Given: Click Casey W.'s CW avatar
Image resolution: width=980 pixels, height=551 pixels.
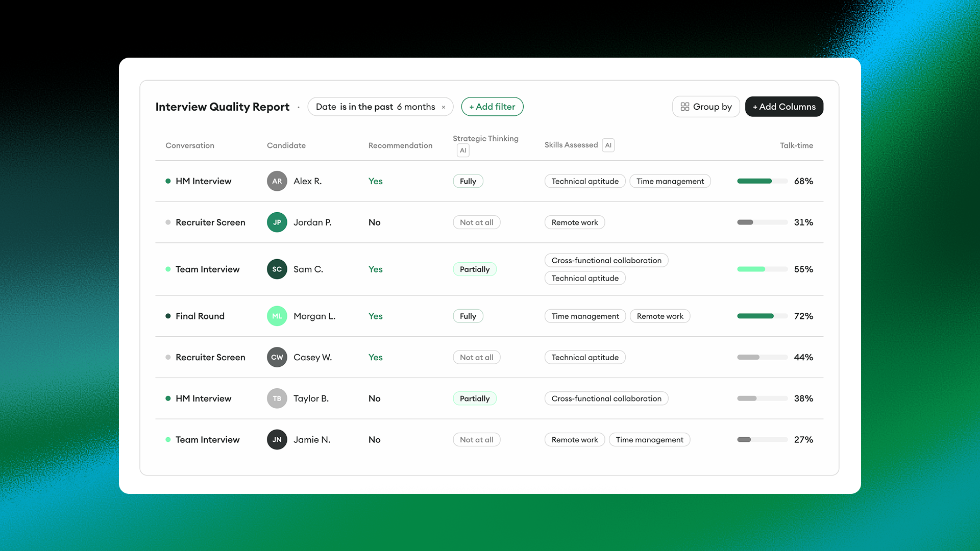Looking at the screenshot, I should point(277,357).
